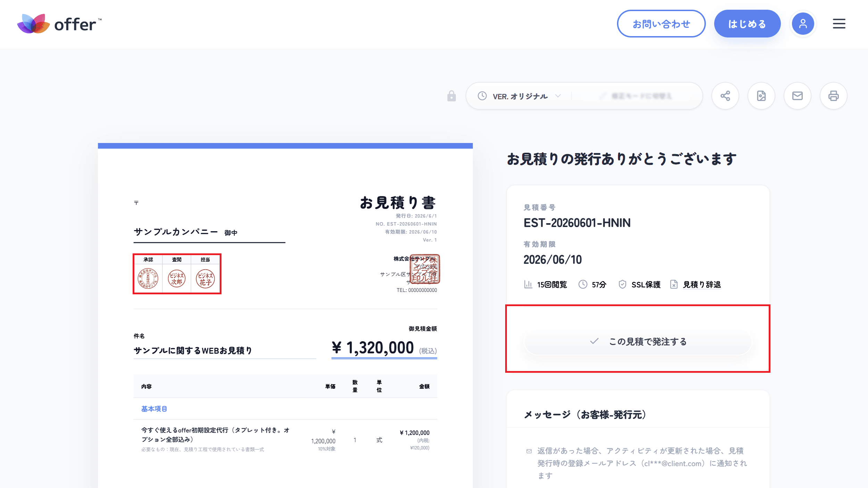Open the お問い合わせ contact page
The height and width of the screenshot is (488, 868).
661,24
